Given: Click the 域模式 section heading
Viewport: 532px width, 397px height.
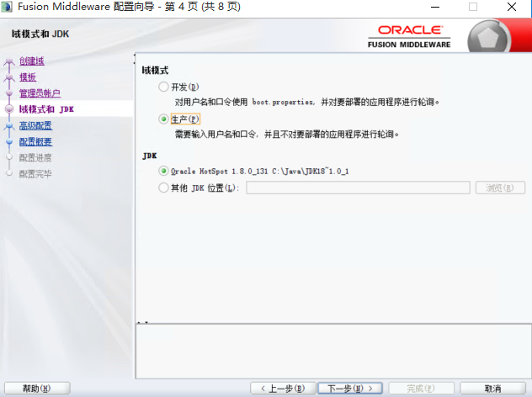Looking at the screenshot, I should (155, 70).
